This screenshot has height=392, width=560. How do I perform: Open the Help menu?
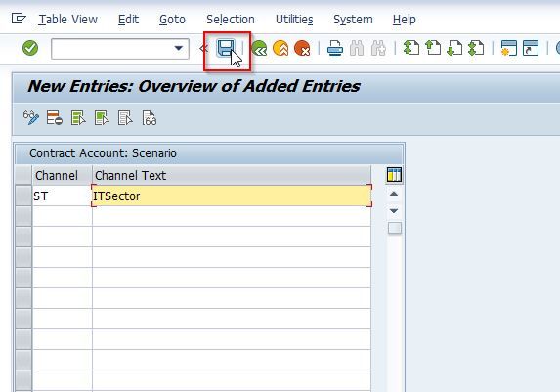click(404, 20)
